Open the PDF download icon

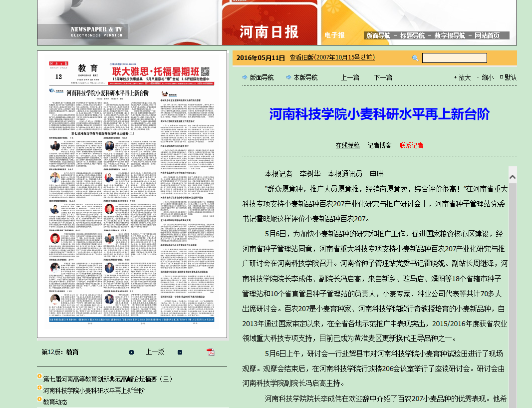(211, 352)
